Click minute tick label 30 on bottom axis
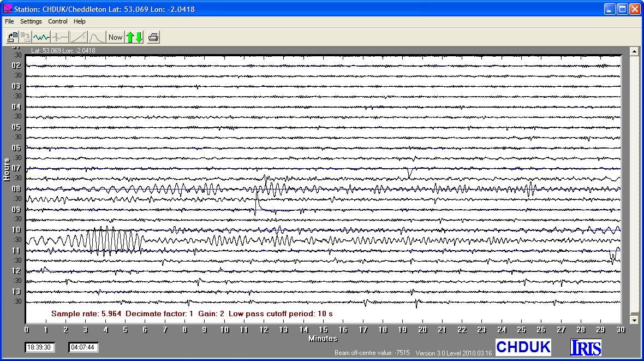Screen dimensions: 644x361 pos(620,330)
